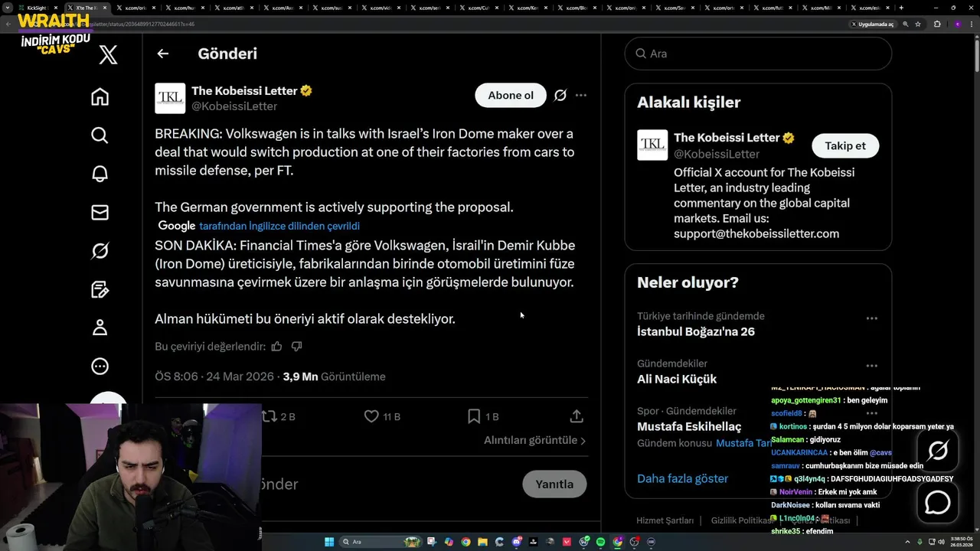Switch to KickSight browser tab

tap(40, 8)
